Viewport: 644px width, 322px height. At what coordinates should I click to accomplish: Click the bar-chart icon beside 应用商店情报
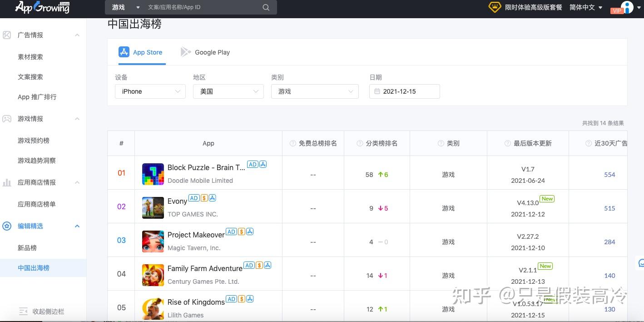pyautogui.click(x=7, y=182)
